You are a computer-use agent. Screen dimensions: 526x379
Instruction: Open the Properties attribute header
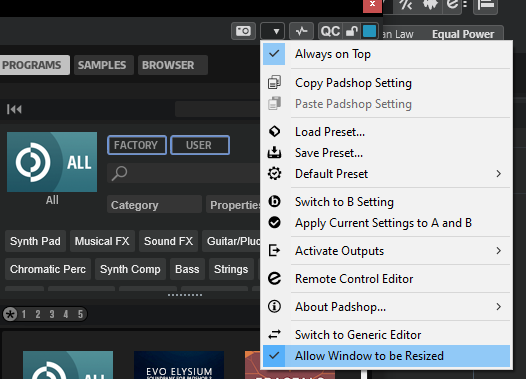(x=233, y=205)
